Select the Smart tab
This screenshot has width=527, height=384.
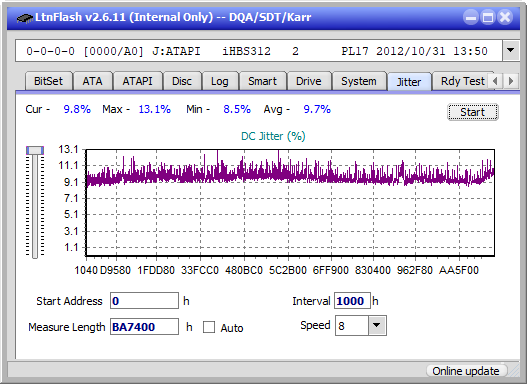point(262,81)
